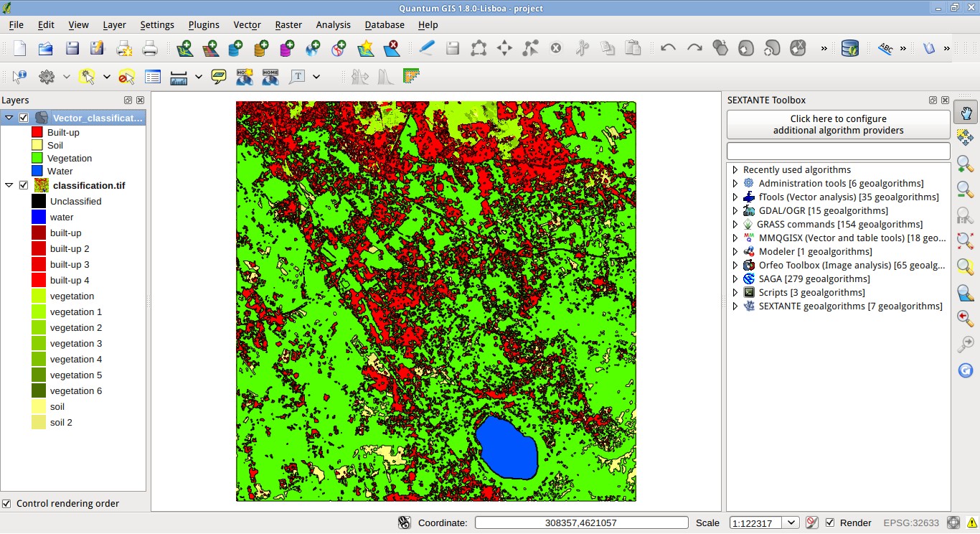Select features with the yellow arrow tool
Screen dimensions: 980x534
pos(87,76)
